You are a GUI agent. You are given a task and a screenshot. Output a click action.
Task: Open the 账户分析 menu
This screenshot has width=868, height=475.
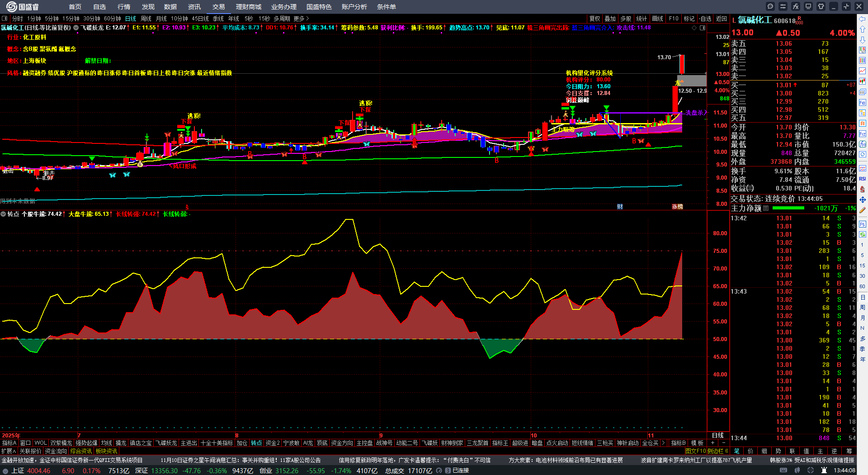click(x=354, y=7)
